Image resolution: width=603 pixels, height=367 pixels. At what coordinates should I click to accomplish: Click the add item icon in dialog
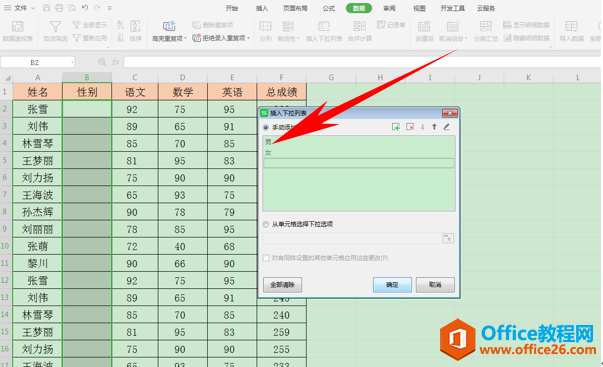396,127
